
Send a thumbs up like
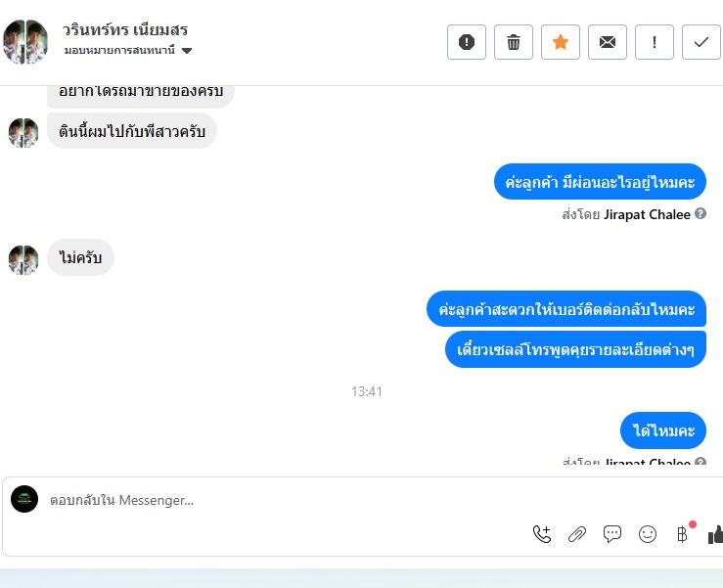(715, 534)
